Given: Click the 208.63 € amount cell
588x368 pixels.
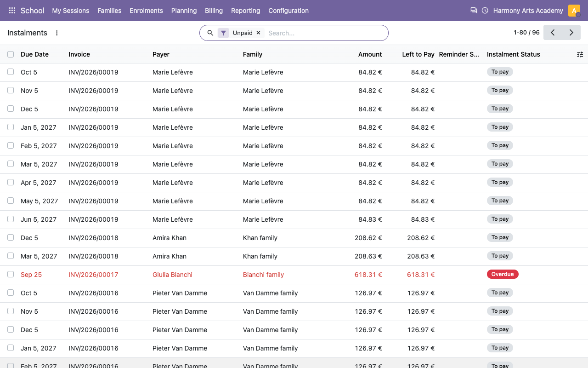Looking at the screenshot, I should point(368,256).
